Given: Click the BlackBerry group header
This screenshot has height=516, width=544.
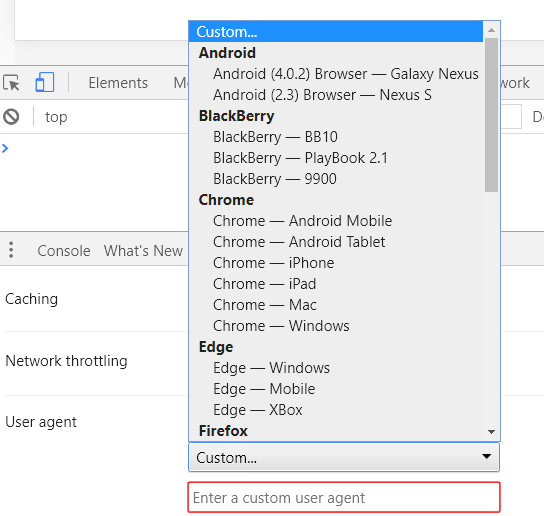Looking at the screenshot, I should [x=236, y=116].
